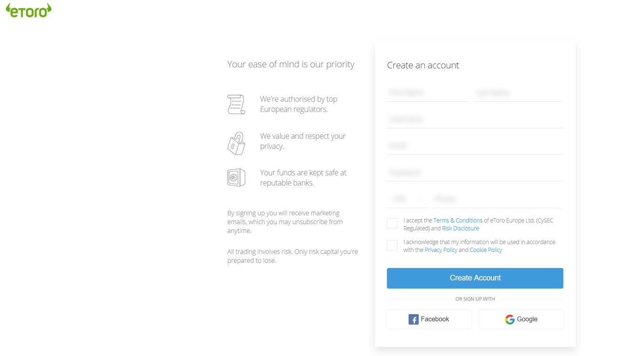Click the Facebook logo icon
Viewport: 644px width, 356px height.
click(413, 319)
